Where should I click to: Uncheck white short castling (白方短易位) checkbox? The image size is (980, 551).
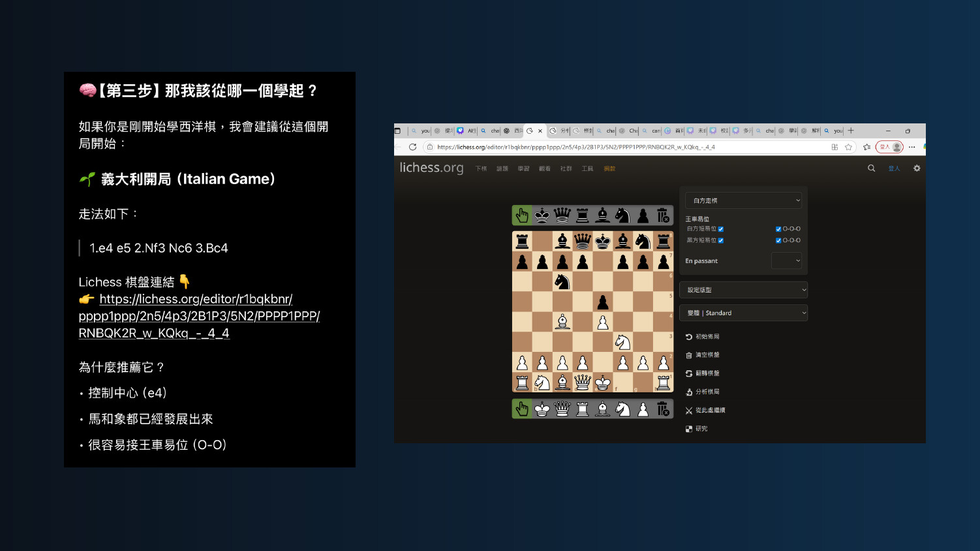(721, 229)
